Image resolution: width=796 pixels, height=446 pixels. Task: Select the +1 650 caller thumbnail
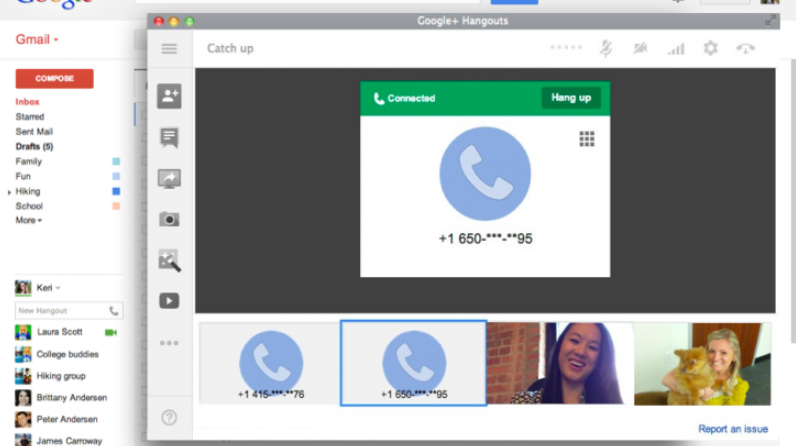413,363
